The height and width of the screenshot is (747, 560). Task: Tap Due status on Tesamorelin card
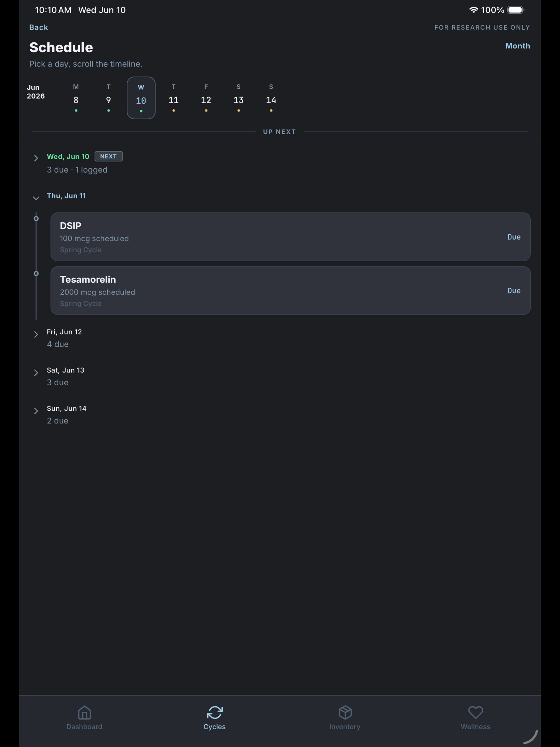[514, 291]
